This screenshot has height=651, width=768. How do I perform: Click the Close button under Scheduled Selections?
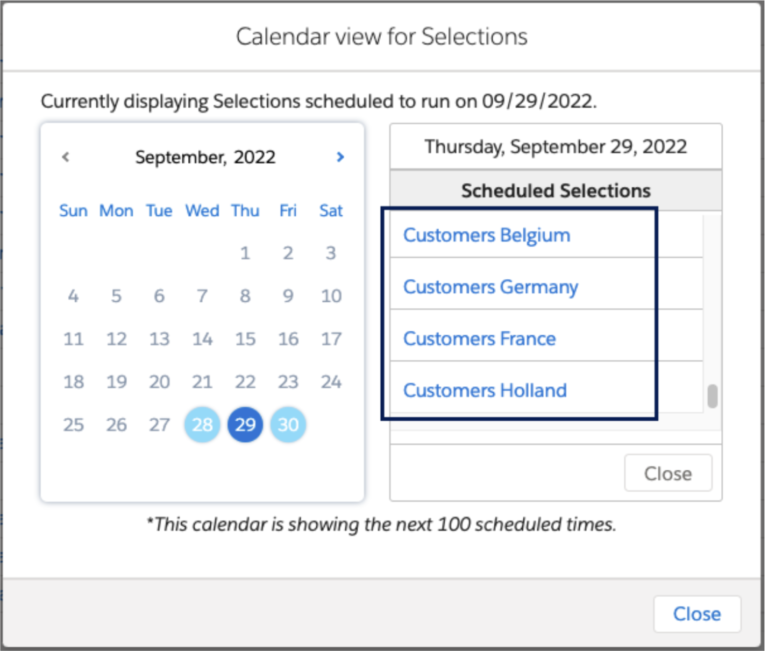tap(667, 474)
